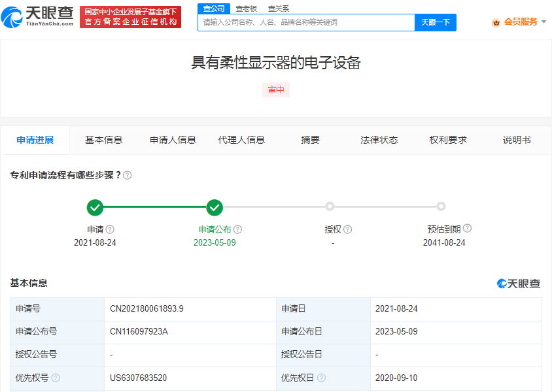
Task: Click the VIP crown icon beside 会员服务
Action: coord(496,22)
